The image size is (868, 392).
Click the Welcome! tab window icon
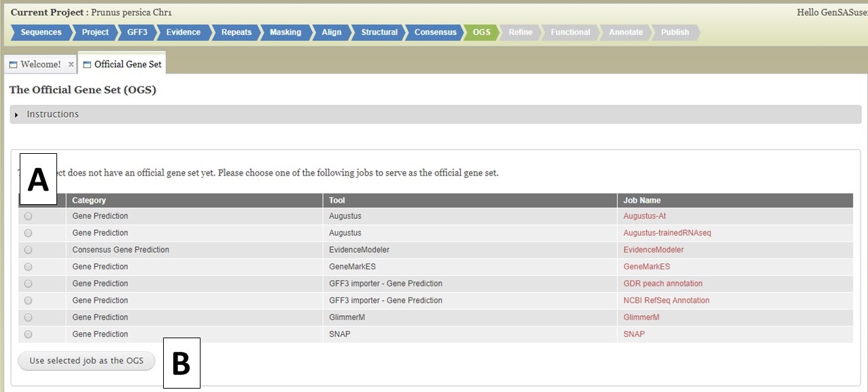13,65
